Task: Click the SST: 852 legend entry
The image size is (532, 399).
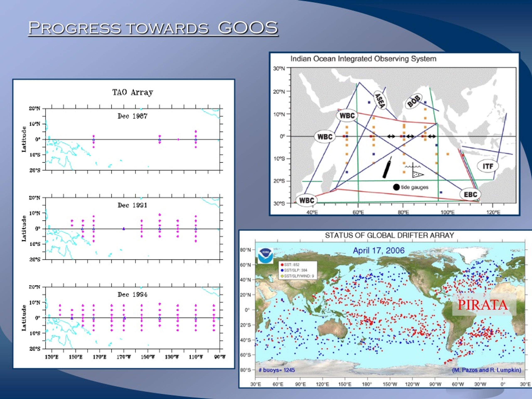Action: [x=290, y=265]
